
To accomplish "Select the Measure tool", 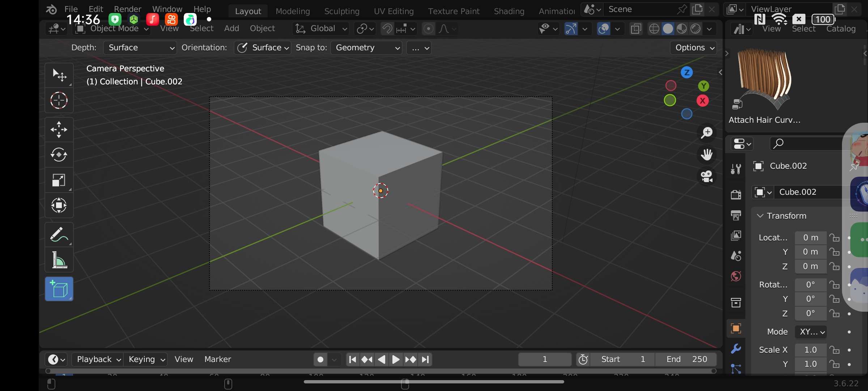I will point(59,260).
